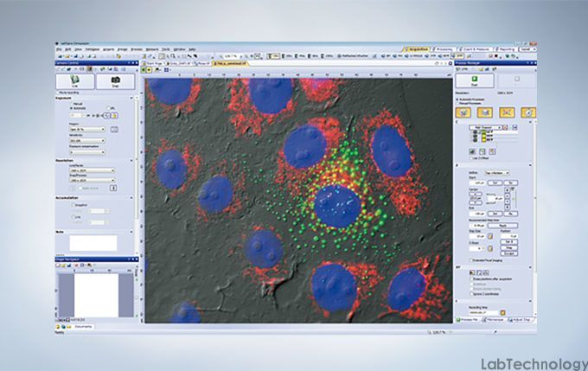Select Automatic exposure radio button

[x=71, y=108]
